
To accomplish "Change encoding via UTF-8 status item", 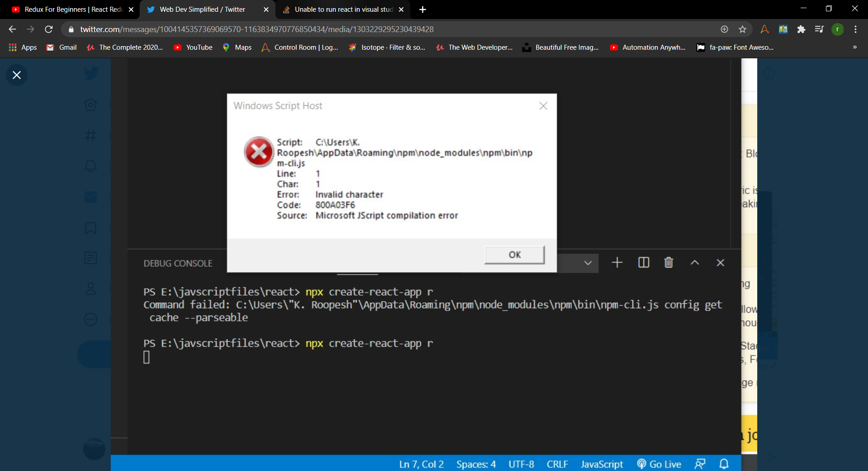I will pyautogui.click(x=521, y=464).
